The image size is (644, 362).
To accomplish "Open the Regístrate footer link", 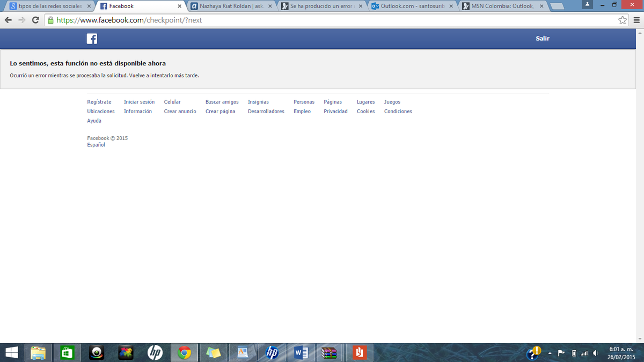I will click(99, 102).
